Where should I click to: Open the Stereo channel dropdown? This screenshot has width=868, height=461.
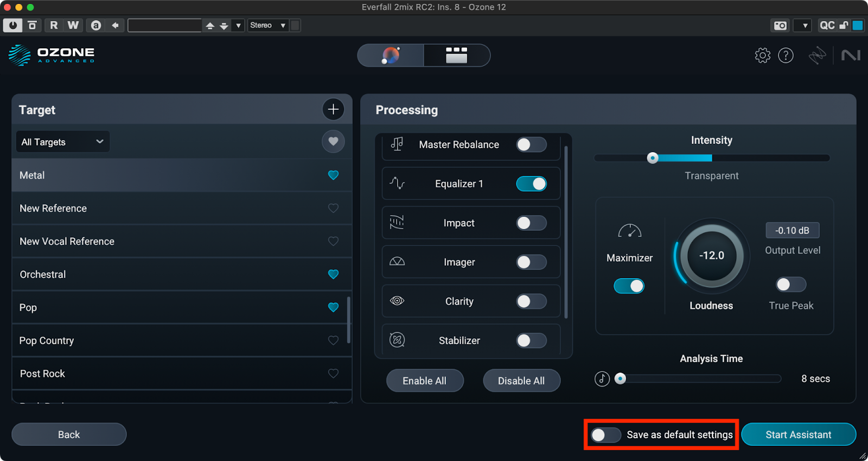pos(267,26)
